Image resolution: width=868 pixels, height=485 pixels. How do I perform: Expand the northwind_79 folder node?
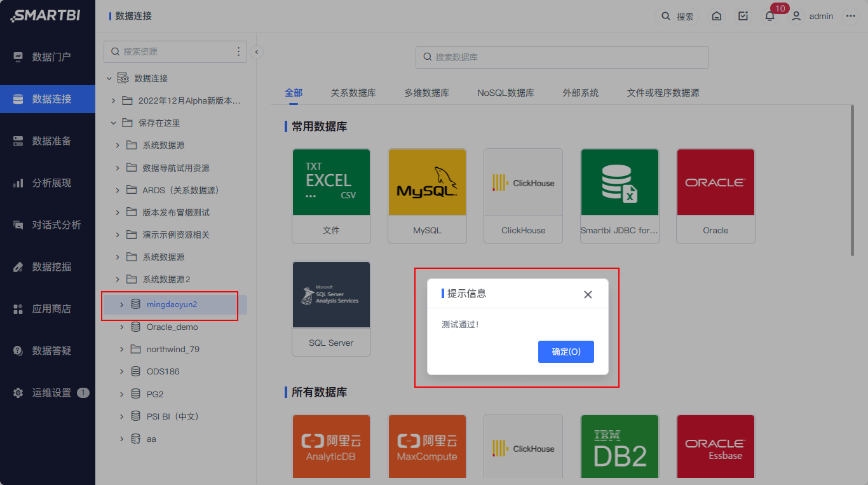121,349
